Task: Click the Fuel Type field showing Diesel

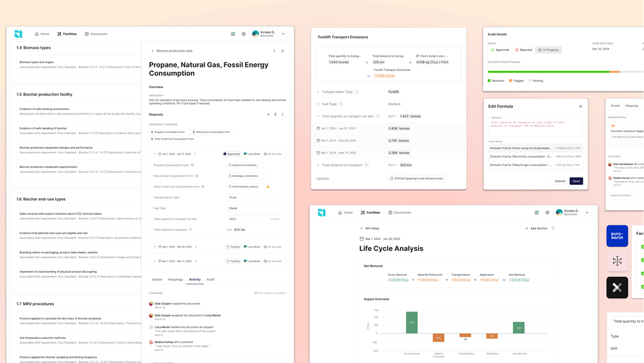Action: [254, 208]
